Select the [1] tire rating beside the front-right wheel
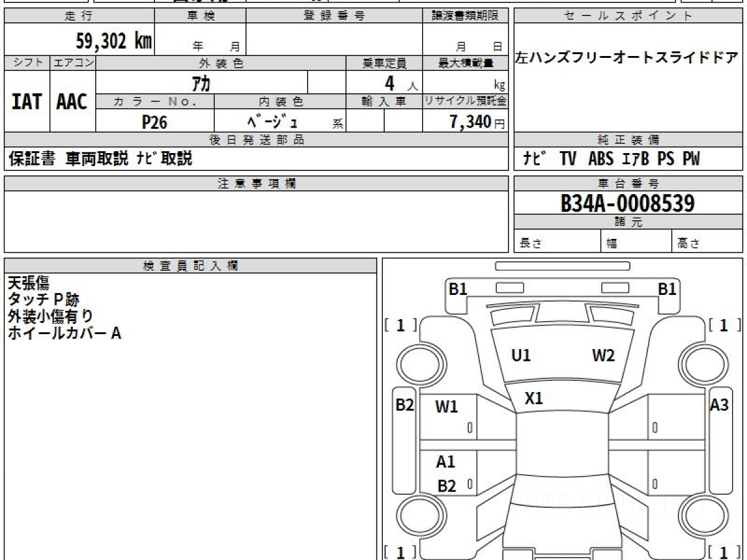This screenshot has height=560, width=747. click(725, 325)
